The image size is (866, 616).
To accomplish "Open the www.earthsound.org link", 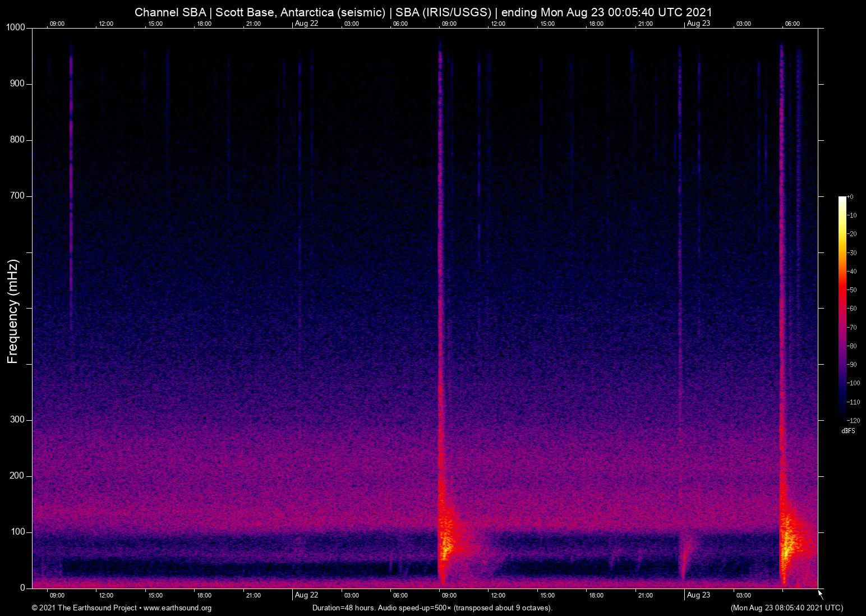I will coord(178,608).
